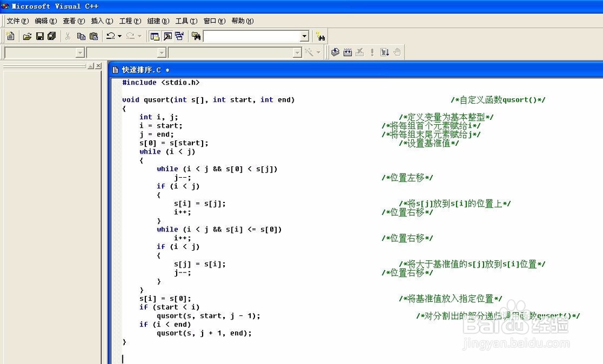Viewport: 603px width, 364px height.
Task: Click the Open file icon
Action: coord(27,36)
